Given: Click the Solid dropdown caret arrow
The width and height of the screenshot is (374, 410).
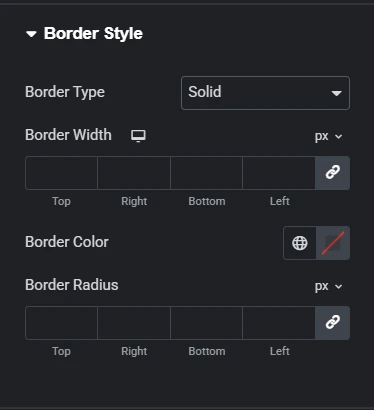Looking at the screenshot, I should pyautogui.click(x=336, y=93).
